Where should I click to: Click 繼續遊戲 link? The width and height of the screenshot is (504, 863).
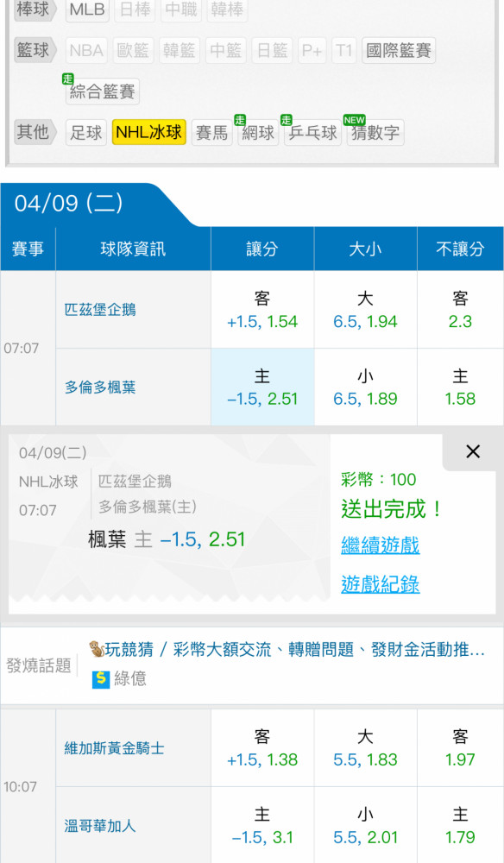coord(381,545)
